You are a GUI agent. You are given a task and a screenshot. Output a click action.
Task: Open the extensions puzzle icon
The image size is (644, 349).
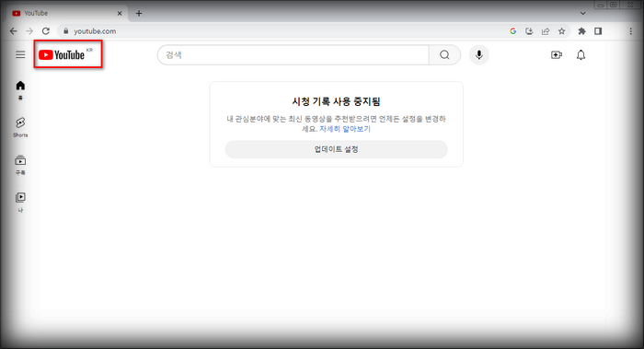coord(581,31)
